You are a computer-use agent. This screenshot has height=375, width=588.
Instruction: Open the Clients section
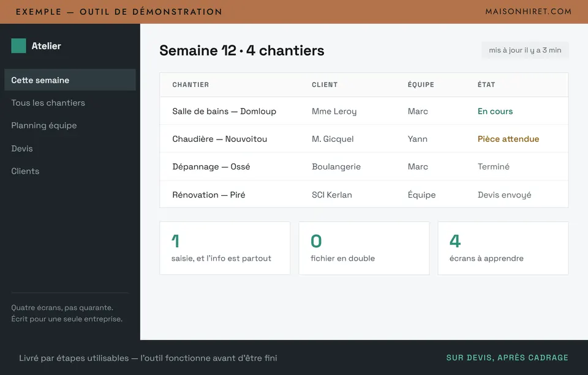[x=25, y=171]
